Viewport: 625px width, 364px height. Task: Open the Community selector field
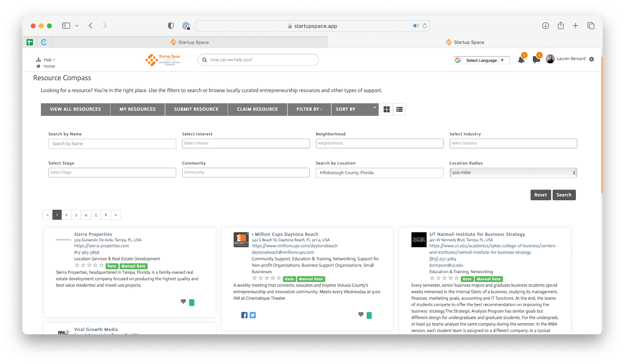click(x=246, y=172)
